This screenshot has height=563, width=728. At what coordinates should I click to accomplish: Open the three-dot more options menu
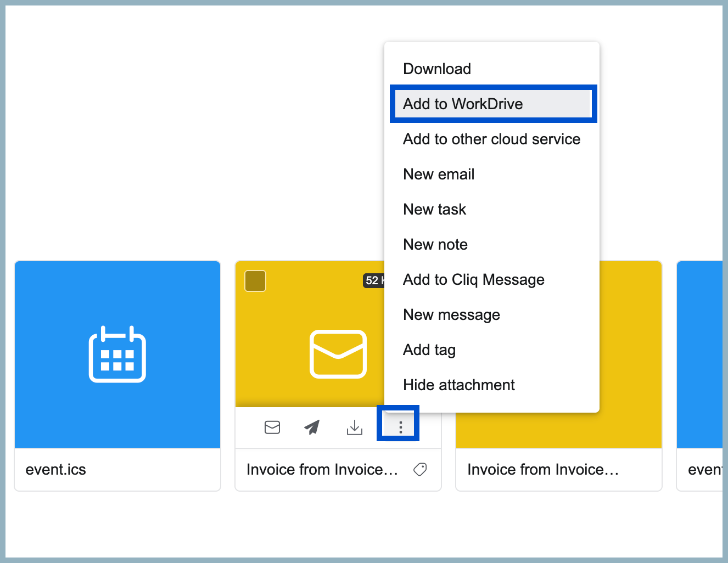click(400, 427)
